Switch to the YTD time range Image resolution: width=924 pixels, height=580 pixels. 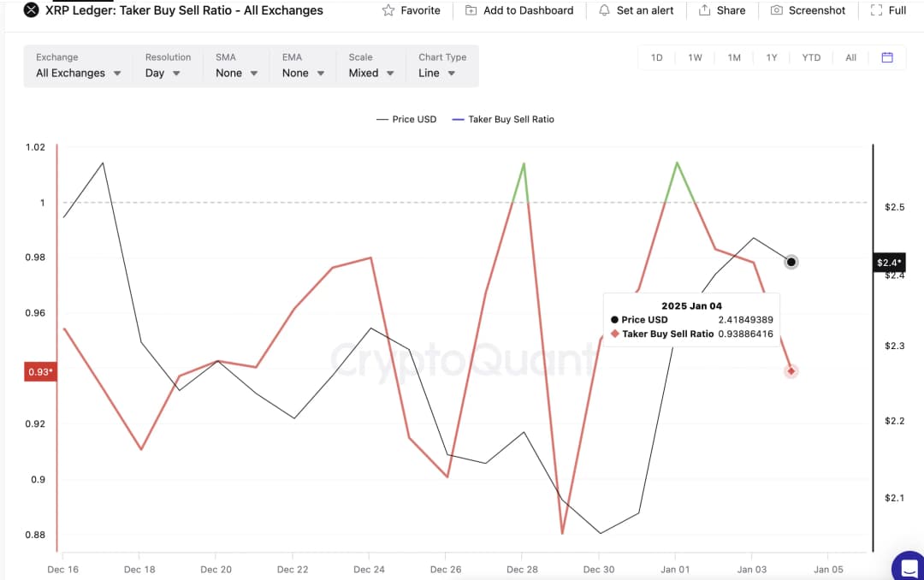tap(810, 57)
